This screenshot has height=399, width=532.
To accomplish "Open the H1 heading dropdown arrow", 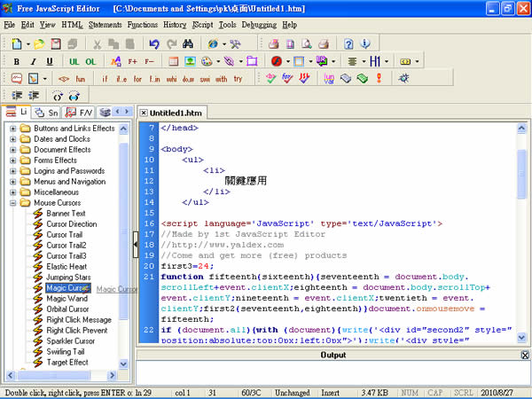I will tap(386, 61).
